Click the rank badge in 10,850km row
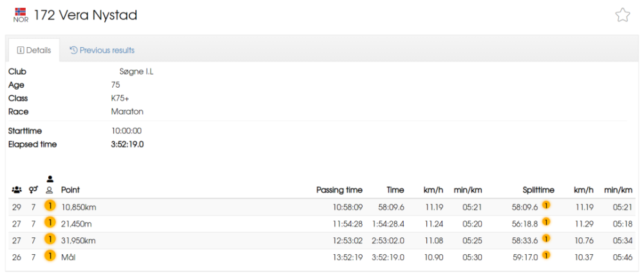 (50, 206)
